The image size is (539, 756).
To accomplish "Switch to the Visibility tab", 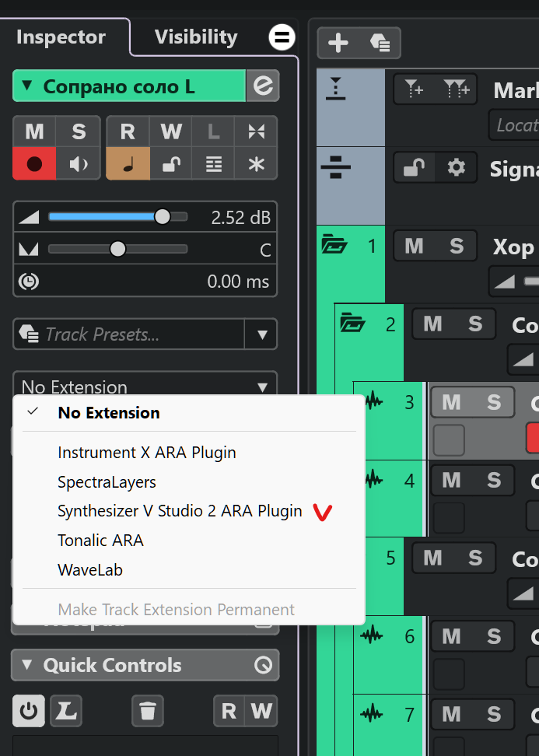I will coord(196,37).
